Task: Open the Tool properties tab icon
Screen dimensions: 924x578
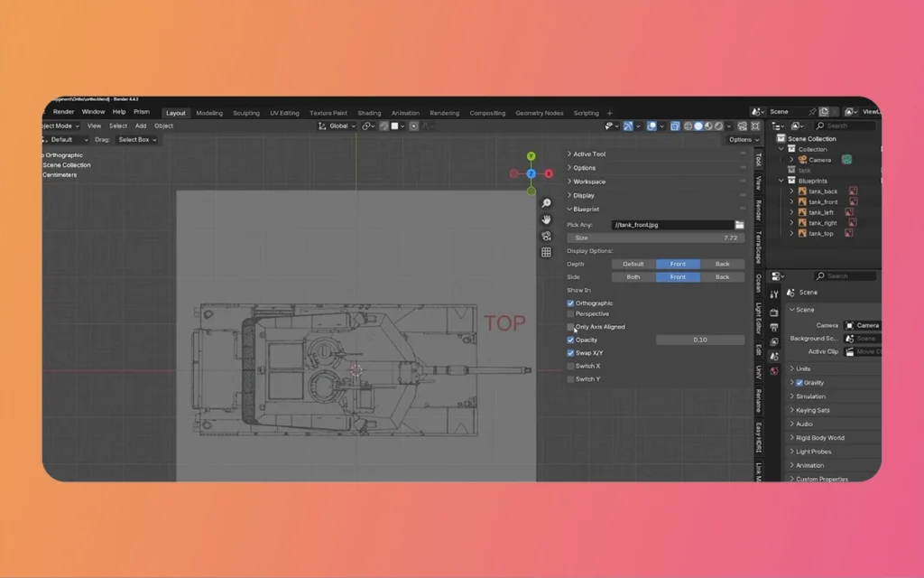Action: pyautogui.click(x=774, y=295)
